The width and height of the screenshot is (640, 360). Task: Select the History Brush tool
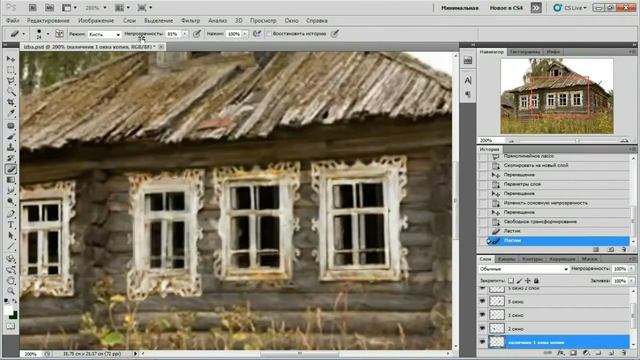click(11, 158)
